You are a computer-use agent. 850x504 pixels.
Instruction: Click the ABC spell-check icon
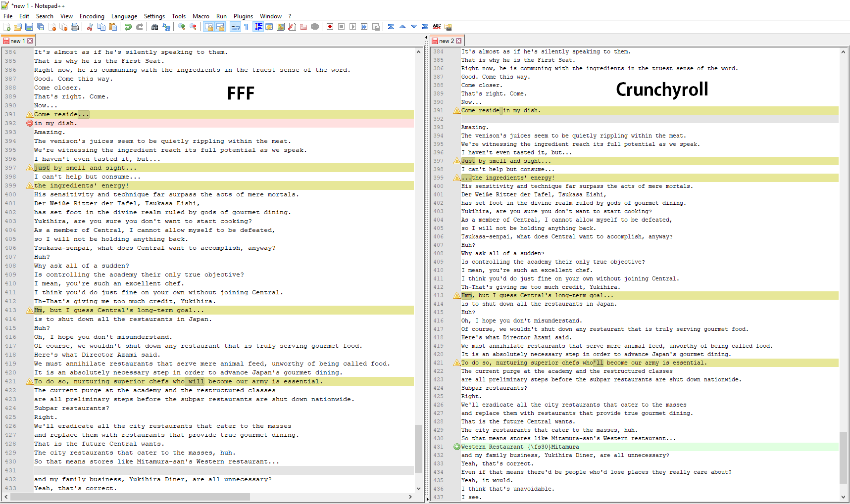(x=437, y=27)
